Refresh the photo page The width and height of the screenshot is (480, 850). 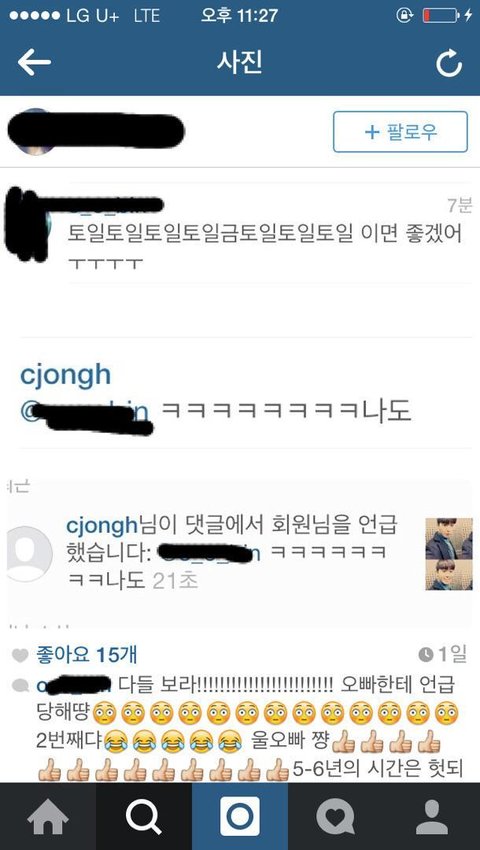click(x=449, y=63)
